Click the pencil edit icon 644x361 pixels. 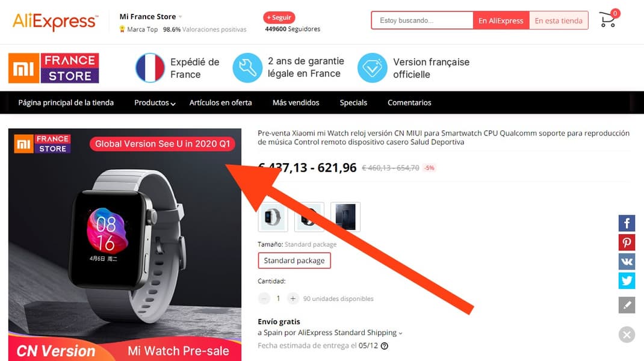click(x=627, y=305)
